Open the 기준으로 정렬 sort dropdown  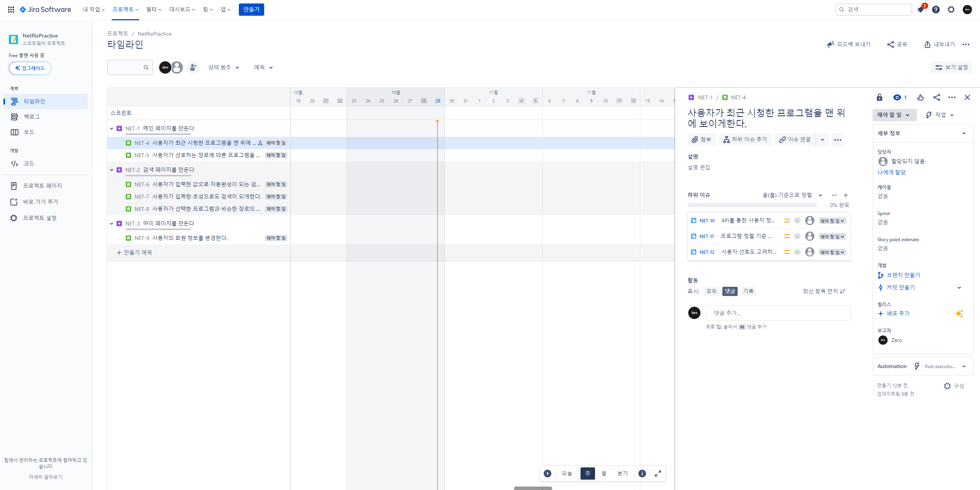[793, 195]
